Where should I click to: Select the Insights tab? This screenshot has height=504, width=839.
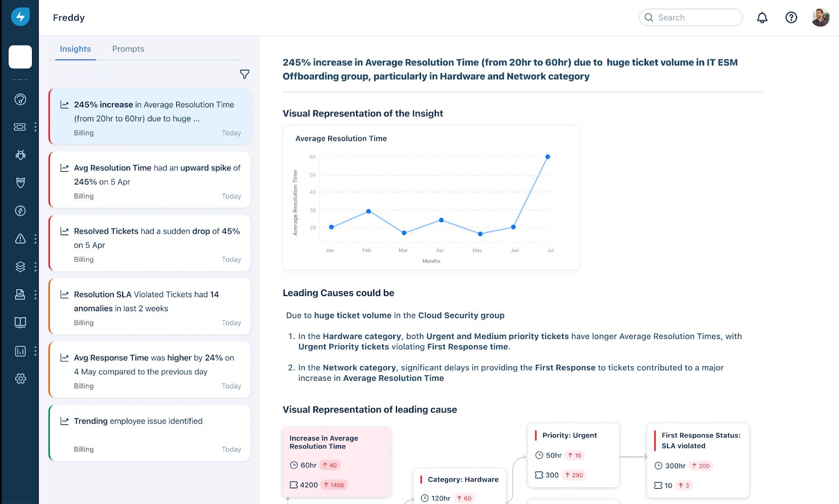point(75,49)
